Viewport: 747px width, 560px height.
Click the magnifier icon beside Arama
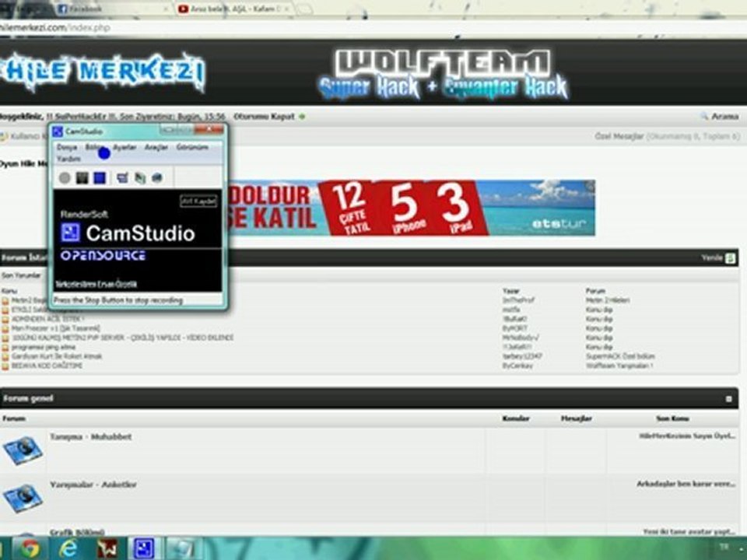coord(704,117)
